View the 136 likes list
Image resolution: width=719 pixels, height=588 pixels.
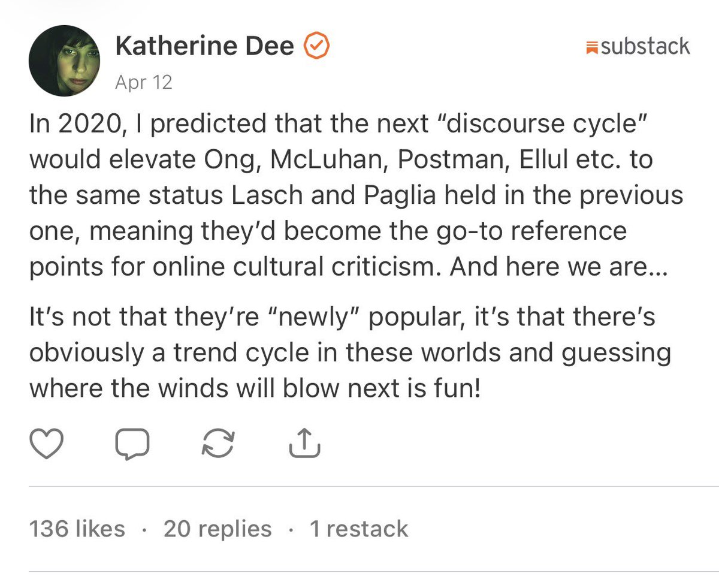pyautogui.click(x=77, y=529)
